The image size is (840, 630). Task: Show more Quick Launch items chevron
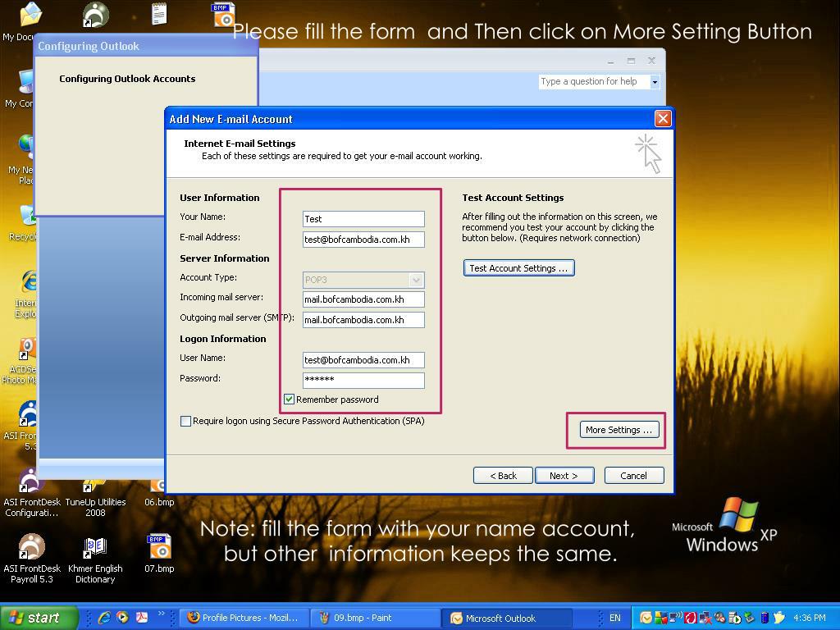161,614
